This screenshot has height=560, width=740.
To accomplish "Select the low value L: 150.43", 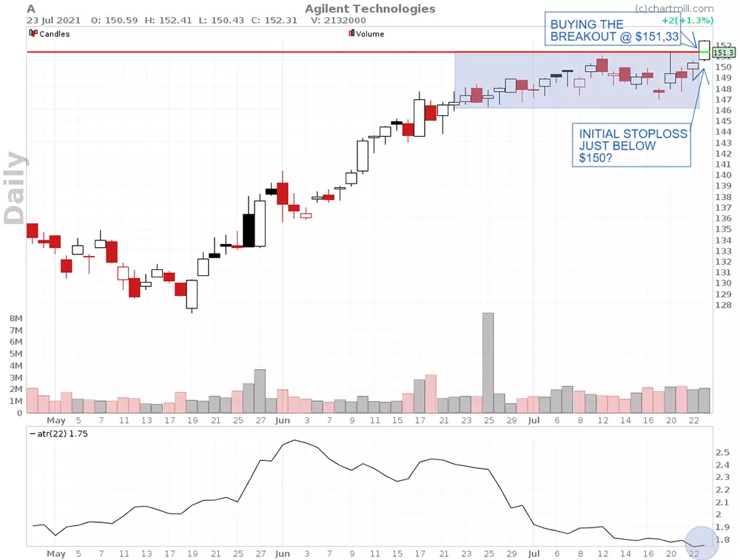I will coord(221,20).
